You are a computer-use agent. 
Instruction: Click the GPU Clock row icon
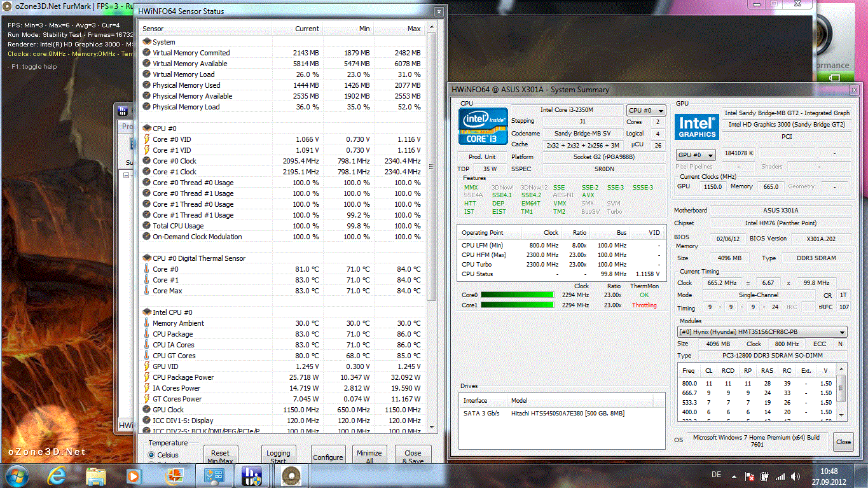point(147,410)
